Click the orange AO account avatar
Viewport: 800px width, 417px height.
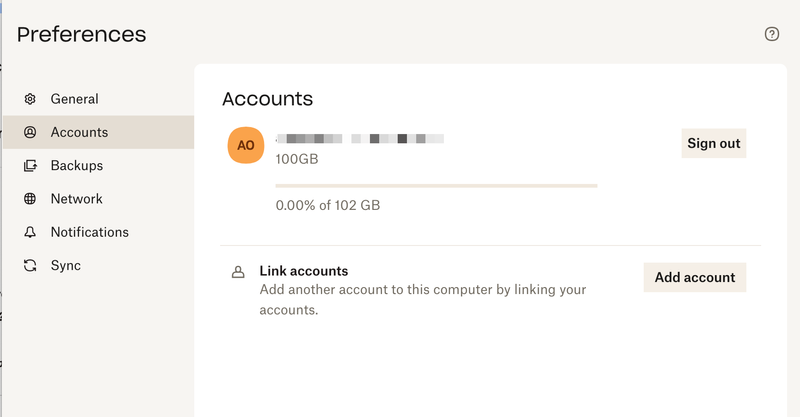pyautogui.click(x=246, y=145)
